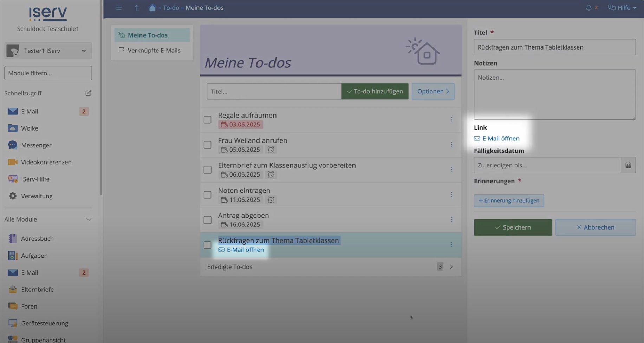This screenshot has height=343, width=644.
Task: Open the Hilfe menu
Action: (x=622, y=8)
